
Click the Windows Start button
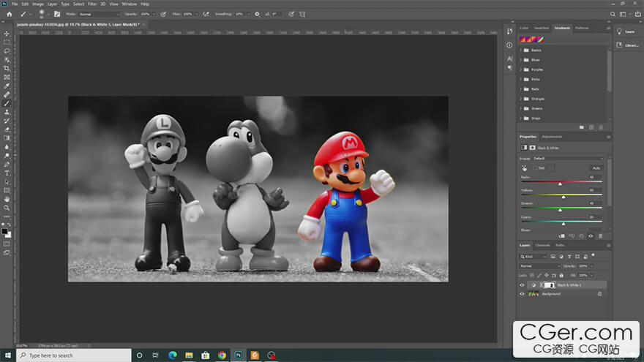(x=8, y=355)
